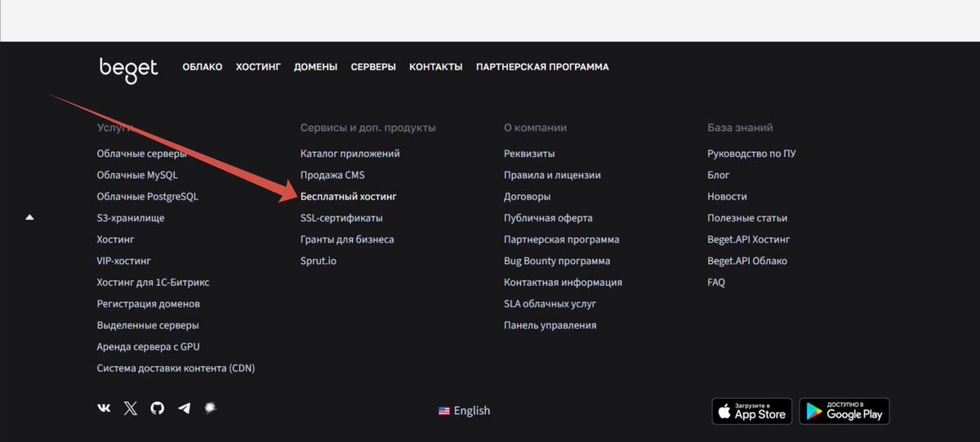
Task: Open the App Store download badge
Action: [752, 411]
